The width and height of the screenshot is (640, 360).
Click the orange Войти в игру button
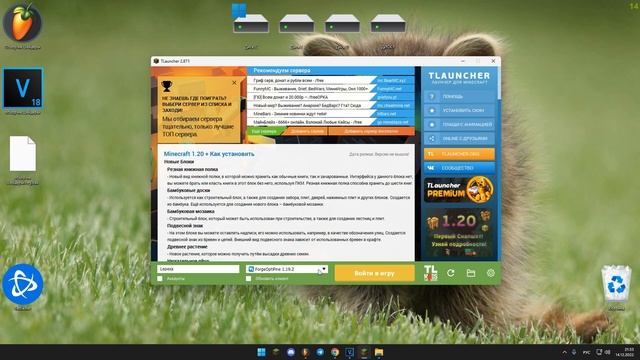pos(374,273)
